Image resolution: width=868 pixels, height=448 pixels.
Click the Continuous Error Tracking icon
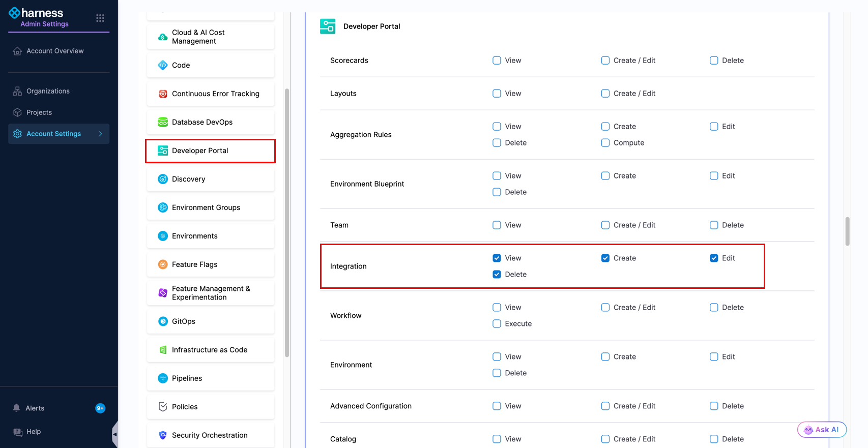pos(163,94)
